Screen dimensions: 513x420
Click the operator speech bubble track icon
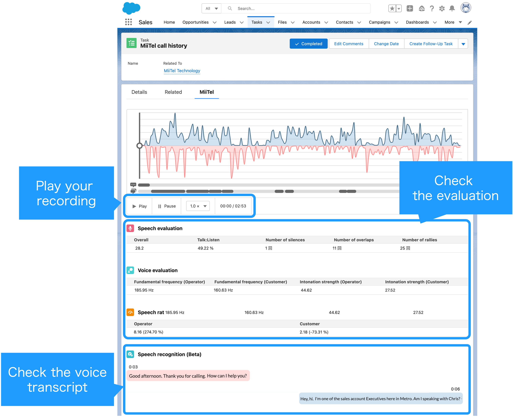[133, 185]
